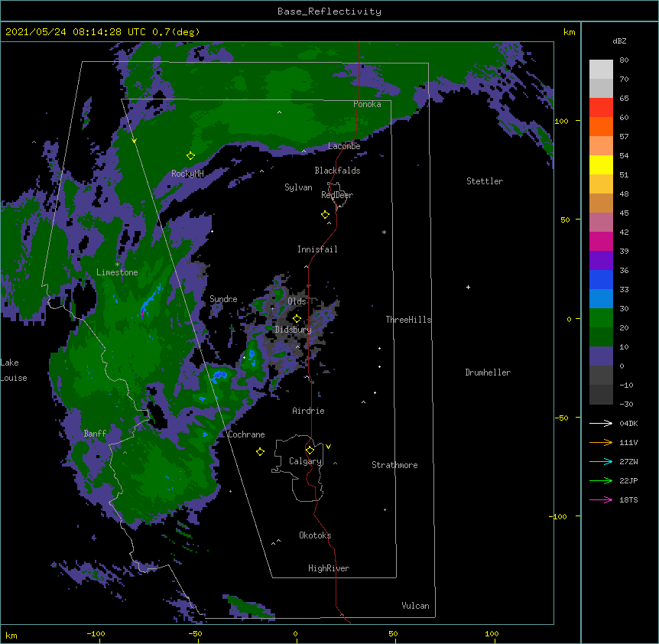
Task: Click the dBZ legend heading
Action: click(619, 41)
